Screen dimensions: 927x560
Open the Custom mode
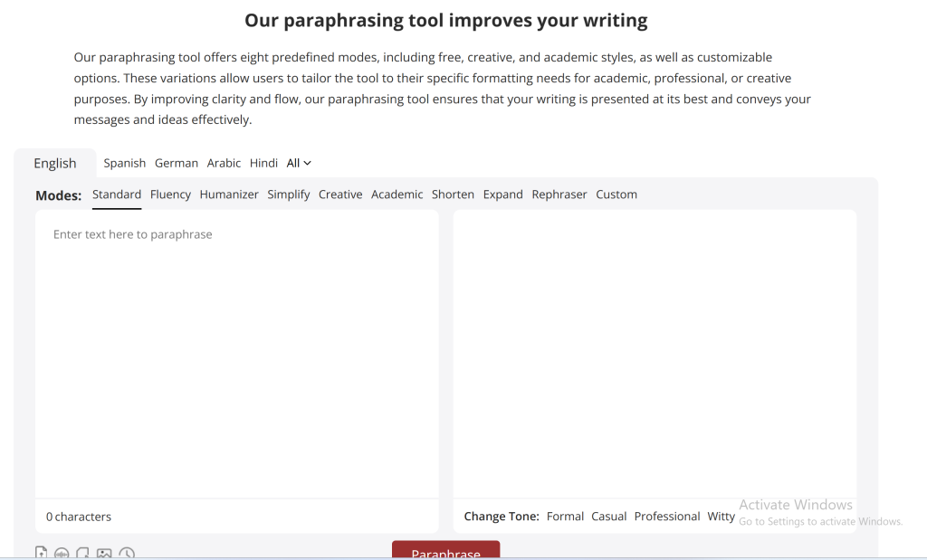point(616,194)
